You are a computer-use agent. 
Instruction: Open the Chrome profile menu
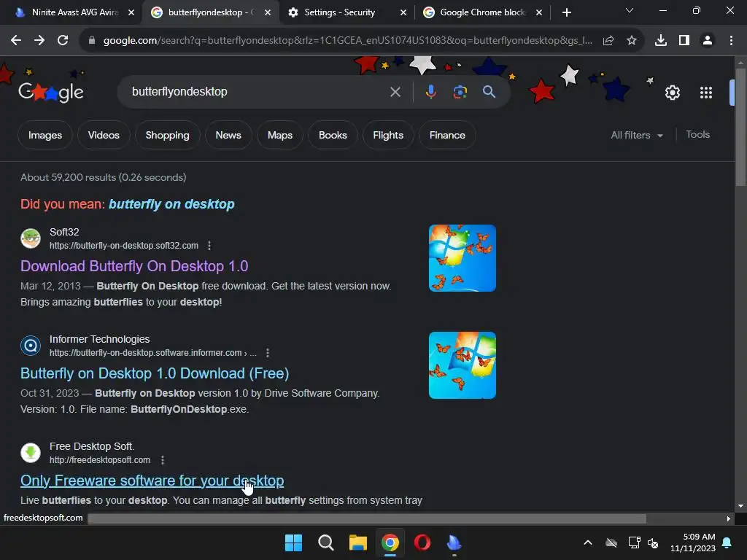[x=708, y=41]
